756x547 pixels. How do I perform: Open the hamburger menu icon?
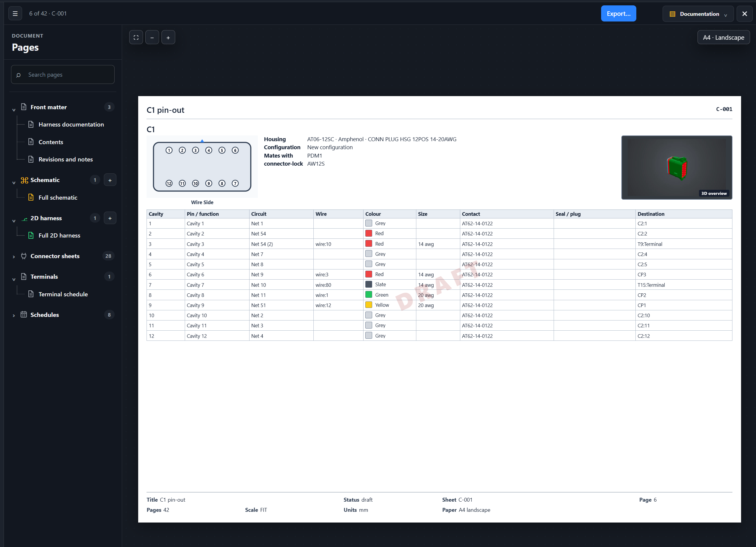(x=15, y=14)
